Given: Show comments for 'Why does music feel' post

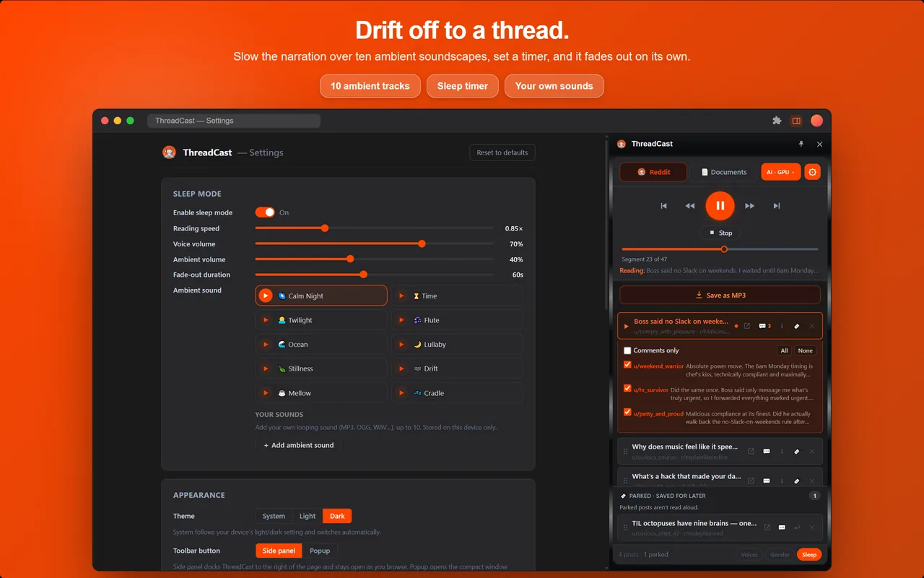Looking at the screenshot, I should click(x=767, y=452).
